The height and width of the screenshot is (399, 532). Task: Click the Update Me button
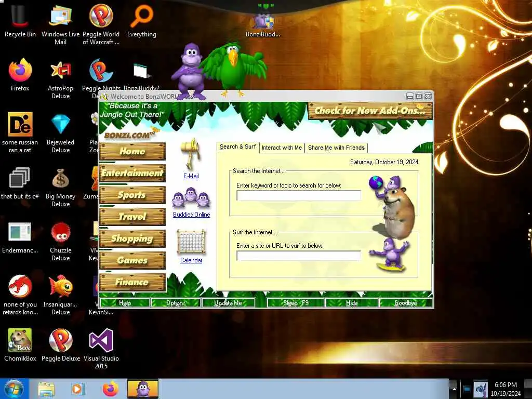pos(228,303)
